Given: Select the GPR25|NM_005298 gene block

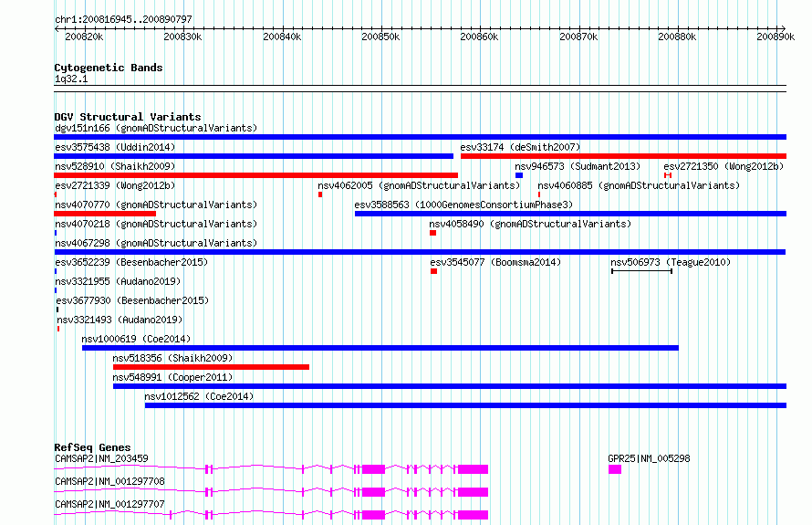Looking at the screenshot, I should click(x=615, y=469).
